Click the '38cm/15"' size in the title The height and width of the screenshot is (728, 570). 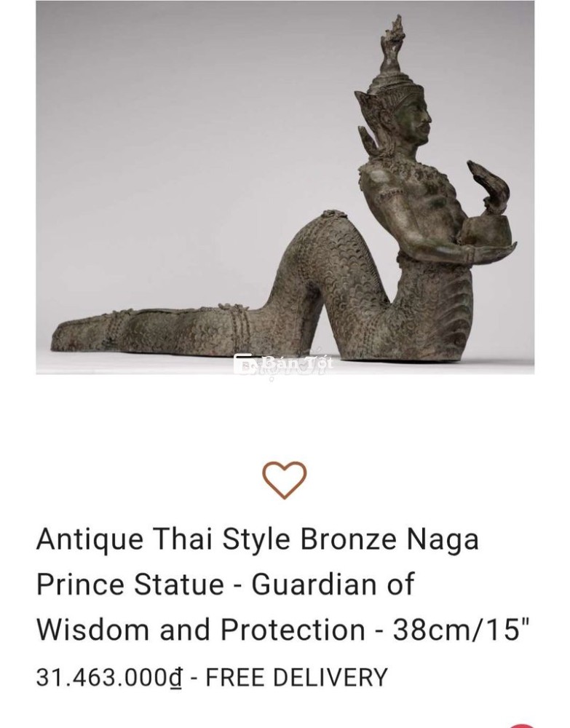[462, 629]
